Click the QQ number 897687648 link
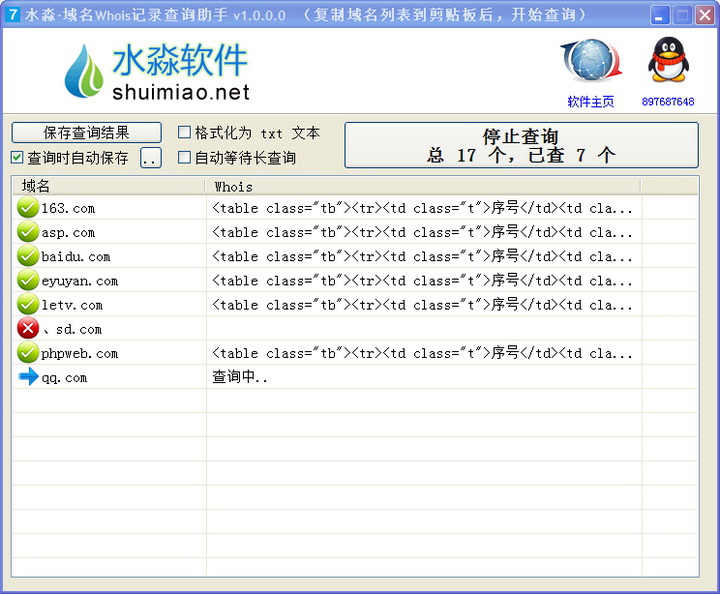The image size is (720, 594). click(x=668, y=101)
